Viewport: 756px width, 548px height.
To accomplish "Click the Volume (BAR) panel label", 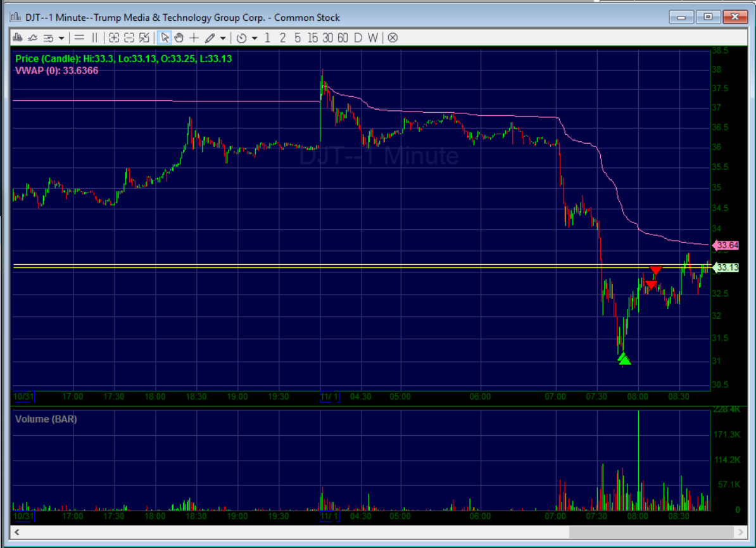I will [x=46, y=419].
